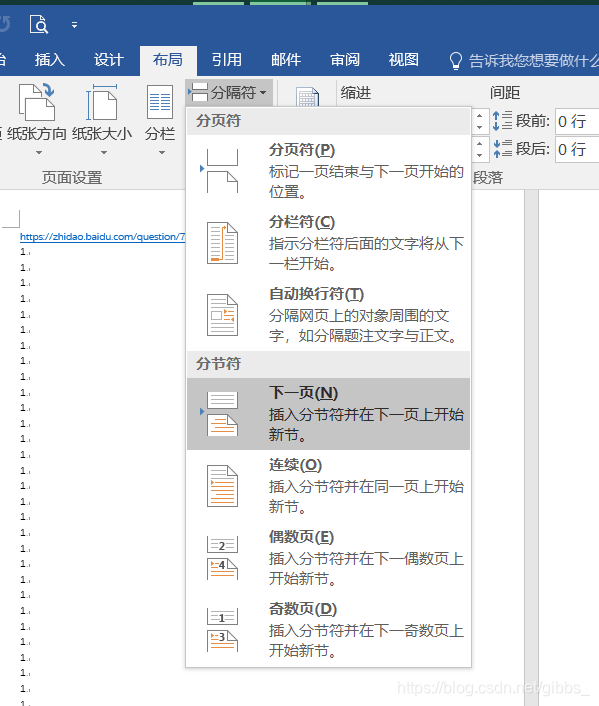Click the 告诉我您想要做什么 search box
599x706 pixels.
(x=534, y=60)
